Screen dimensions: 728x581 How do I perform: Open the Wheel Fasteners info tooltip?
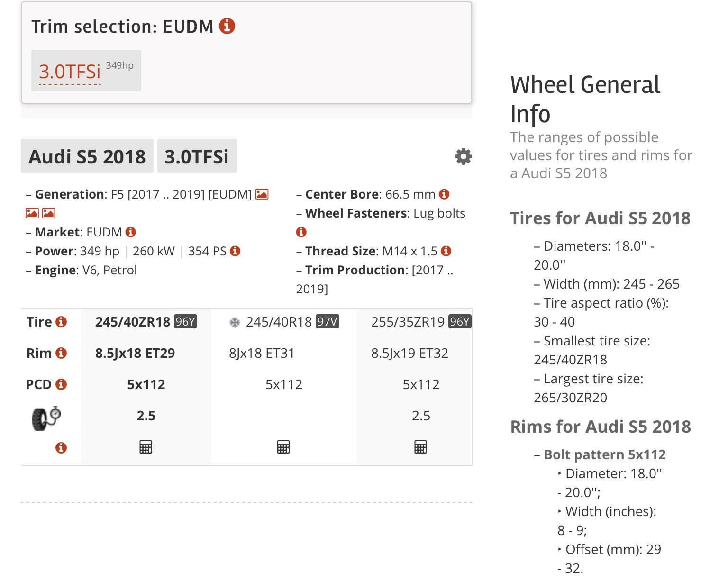coord(300,232)
